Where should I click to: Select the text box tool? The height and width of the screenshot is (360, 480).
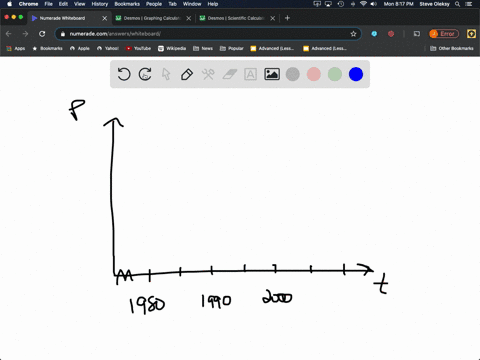tap(250, 74)
